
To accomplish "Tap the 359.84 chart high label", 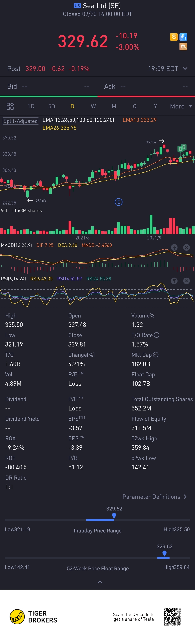I will tap(151, 142).
